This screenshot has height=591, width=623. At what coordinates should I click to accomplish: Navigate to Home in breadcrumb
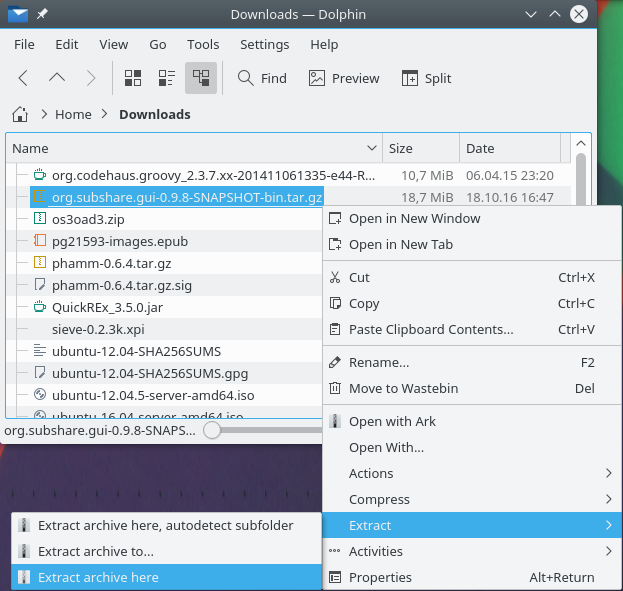(x=73, y=114)
